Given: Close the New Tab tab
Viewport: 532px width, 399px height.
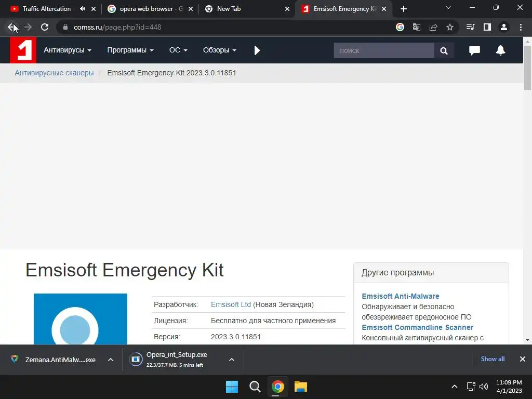Looking at the screenshot, I should [x=287, y=9].
